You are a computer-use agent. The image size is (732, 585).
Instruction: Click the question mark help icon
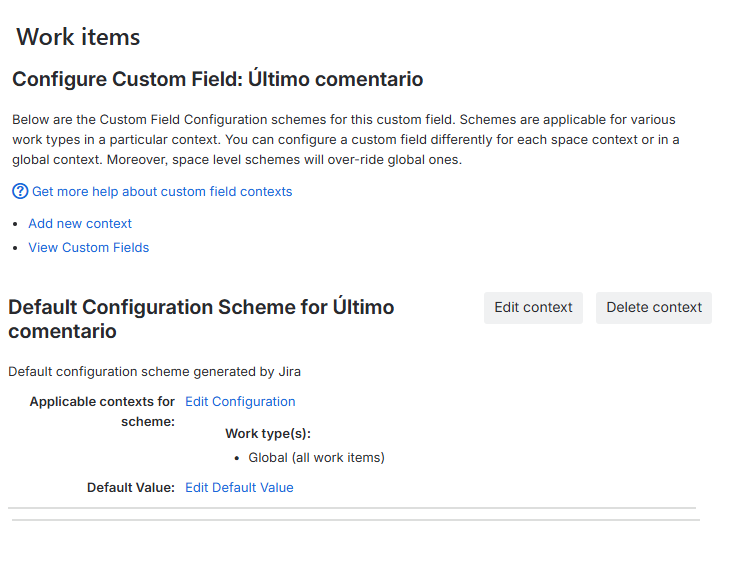[20, 191]
